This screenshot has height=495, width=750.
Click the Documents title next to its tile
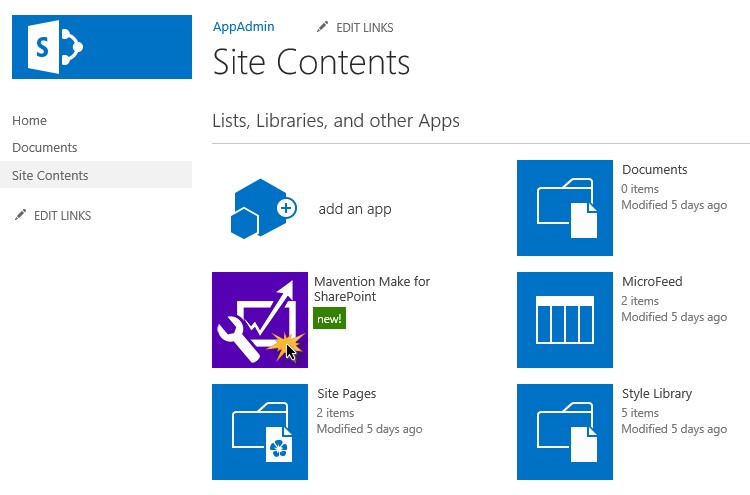pyautogui.click(x=654, y=170)
